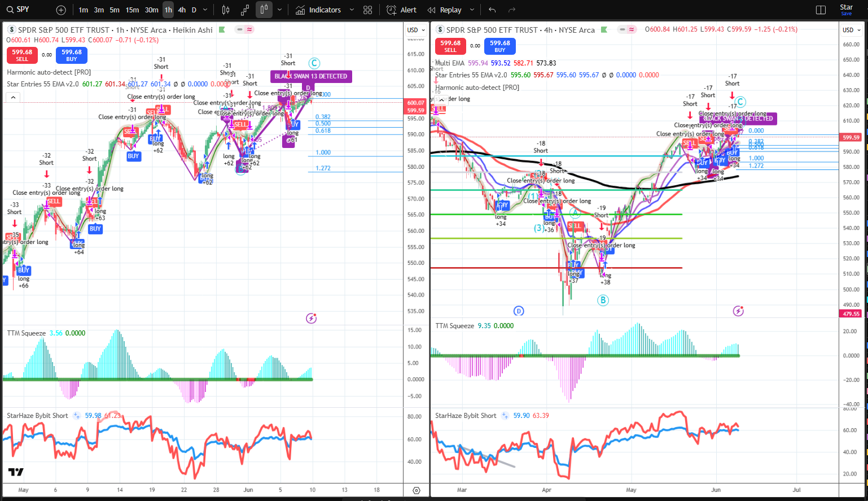
Task: Click green flag icon on 1h chart
Action: coord(222,30)
